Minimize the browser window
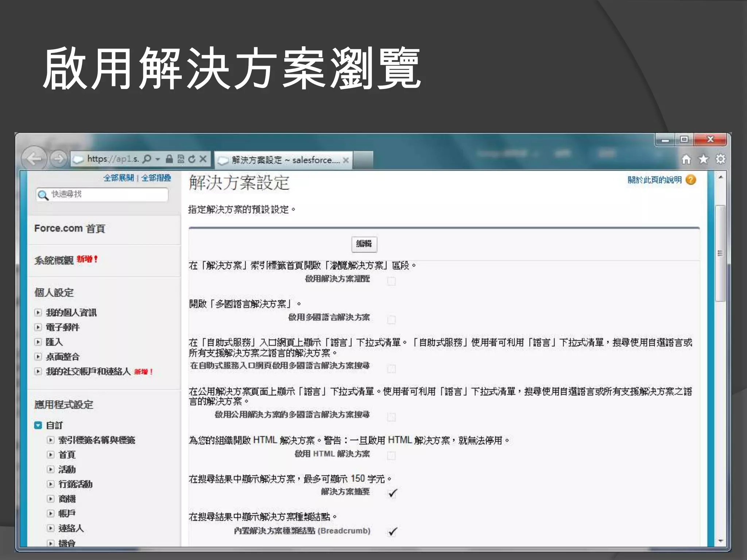 (x=665, y=140)
